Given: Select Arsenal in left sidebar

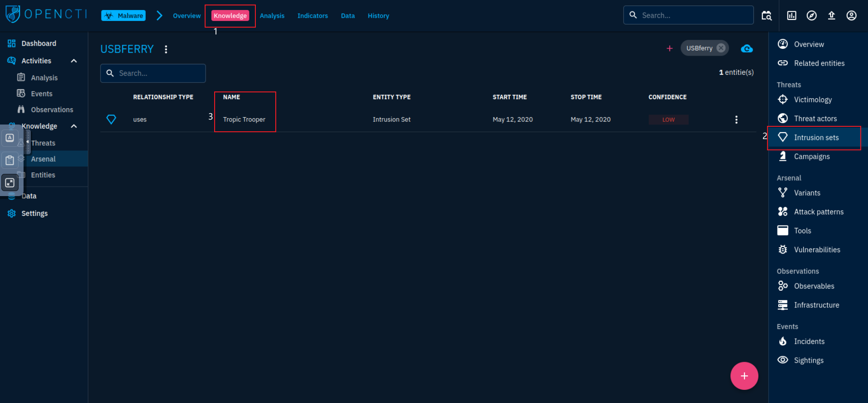Looking at the screenshot, I should (x=43, y=159).
